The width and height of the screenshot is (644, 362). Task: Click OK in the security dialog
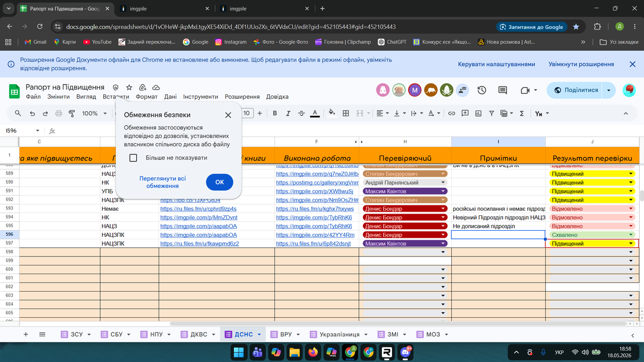point(219,182)
